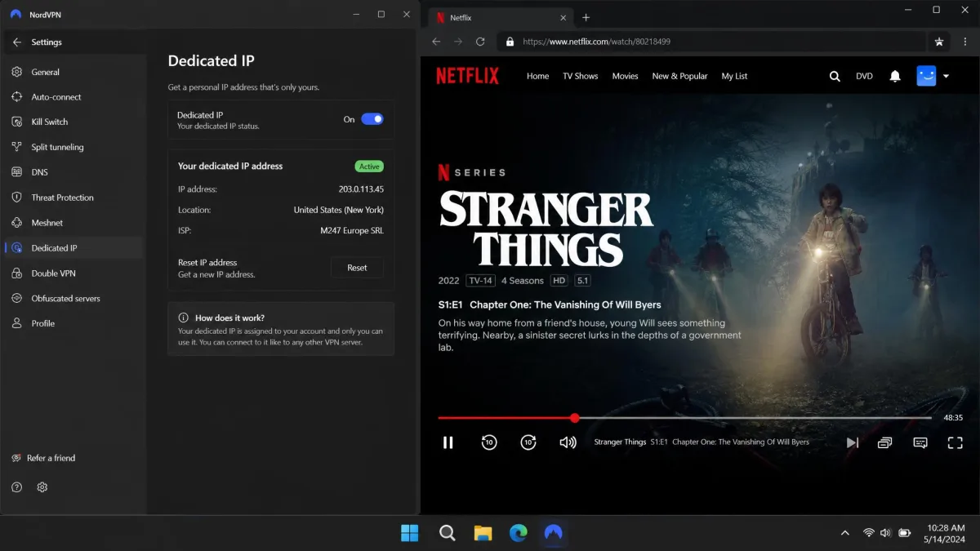The height and width of the screenshot is (551, 980).
Task: Click the Double VPN lock icon
Action: (x=16, y=273)
